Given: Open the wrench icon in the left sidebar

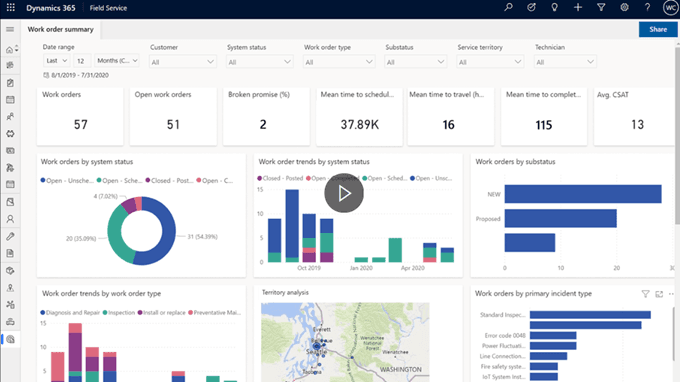Looking at the screenshot, I should [x=10, y=236].
